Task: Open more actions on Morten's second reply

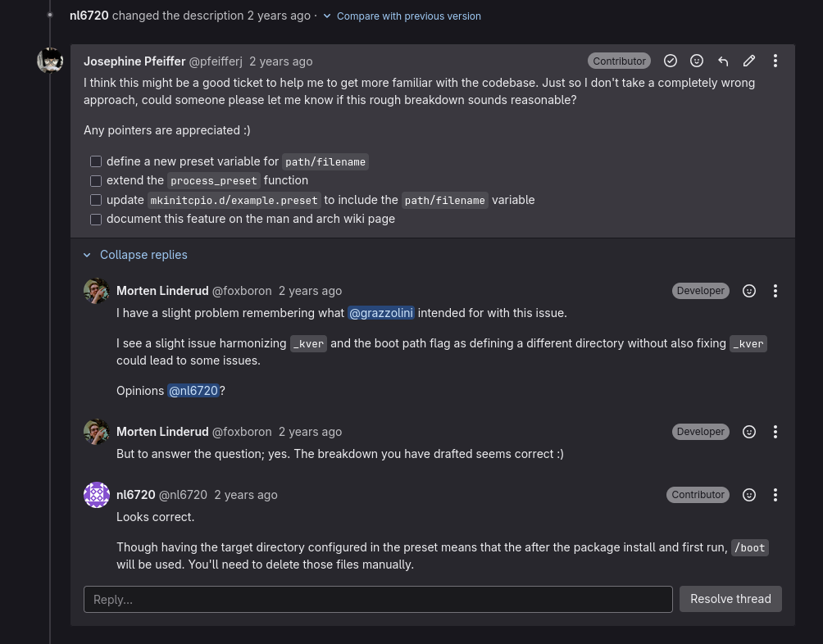Action: click(x=775, y=432)
